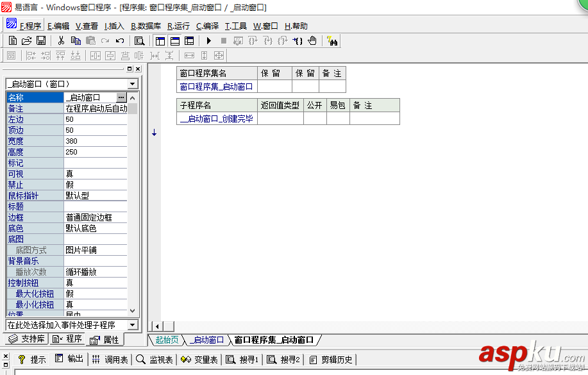Select the 窗口程序集_启动窗口 editor tab
This screenshot has height=375, width=588.
coord(274,340)
